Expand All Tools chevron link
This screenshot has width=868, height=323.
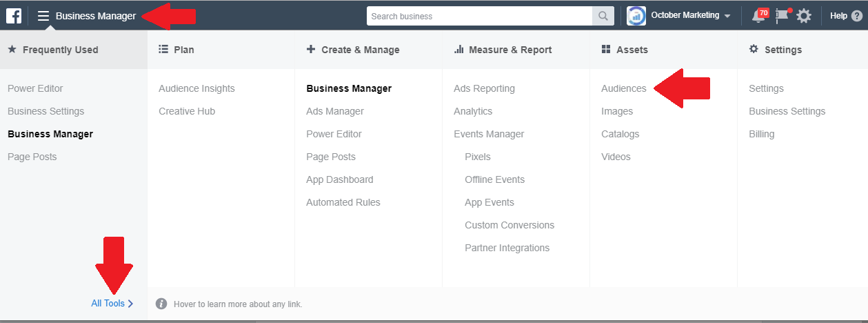tap(112, 303)
